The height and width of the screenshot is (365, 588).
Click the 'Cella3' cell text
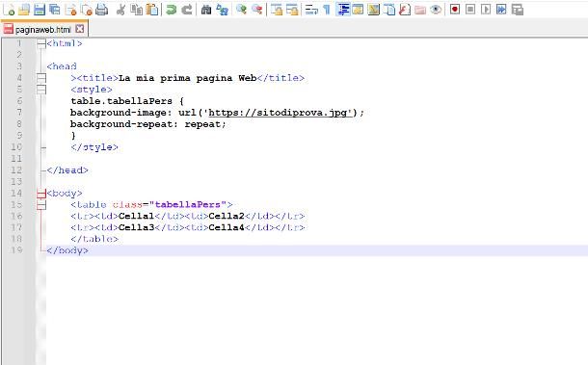[x=137, y=227]
